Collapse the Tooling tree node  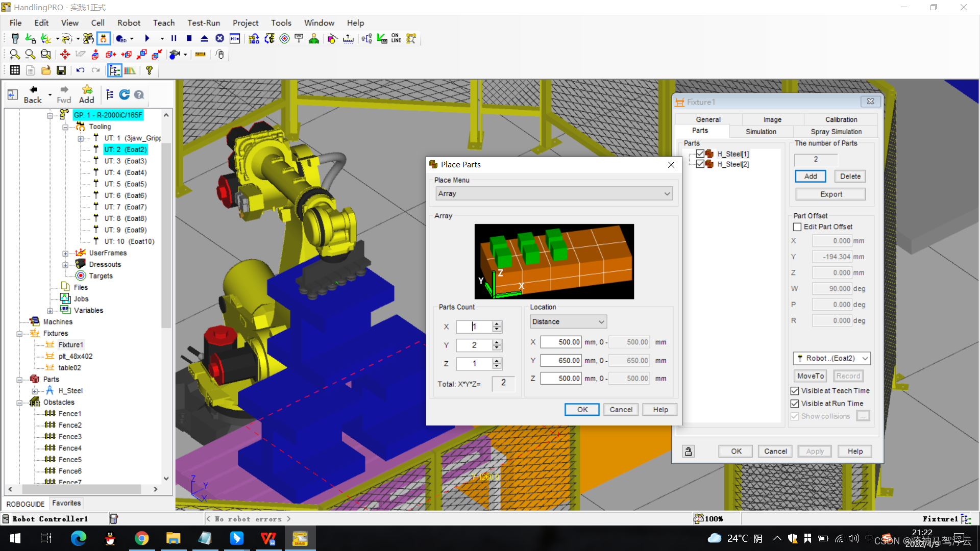(x=65, y=127)
